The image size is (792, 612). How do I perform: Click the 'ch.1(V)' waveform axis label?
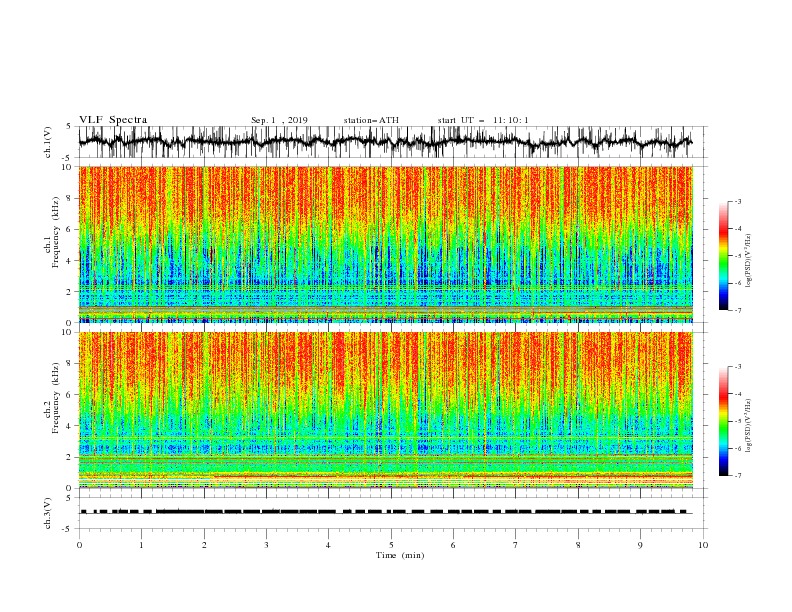click(48, 142)
